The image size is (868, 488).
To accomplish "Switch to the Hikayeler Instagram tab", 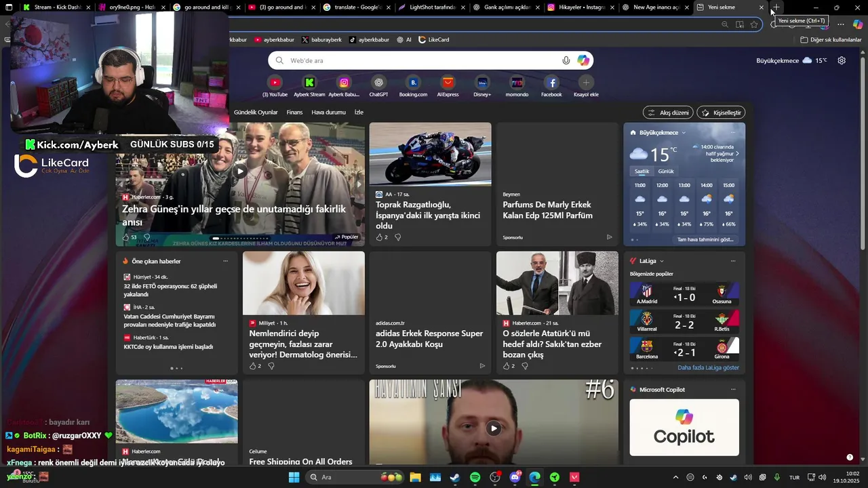I will pos(581,7).
